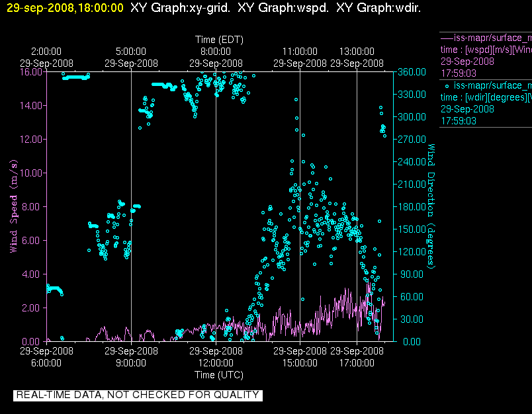532x414 pixels.
Task: Click the magenta line sample in legend
Action: (447, 38)
